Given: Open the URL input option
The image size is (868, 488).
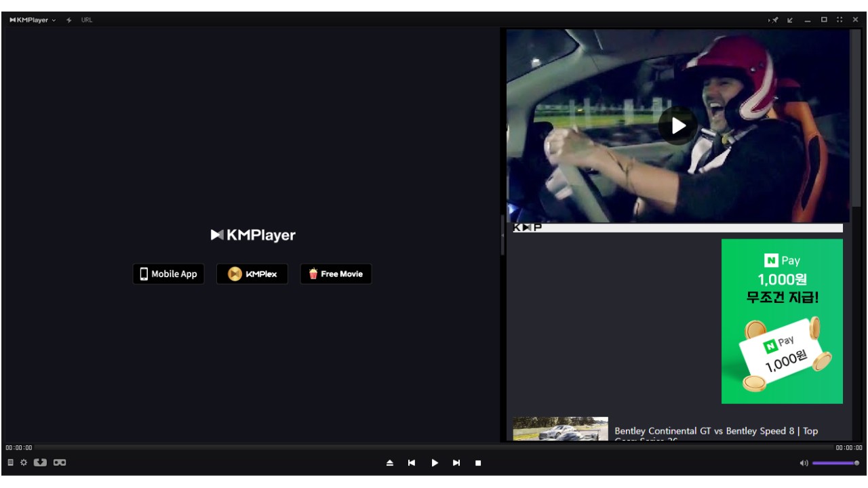Looking at the screenshot, I should [87, 20].
